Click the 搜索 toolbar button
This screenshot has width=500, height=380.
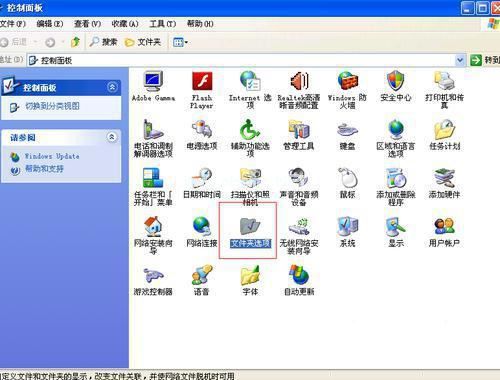click(104, 42)
